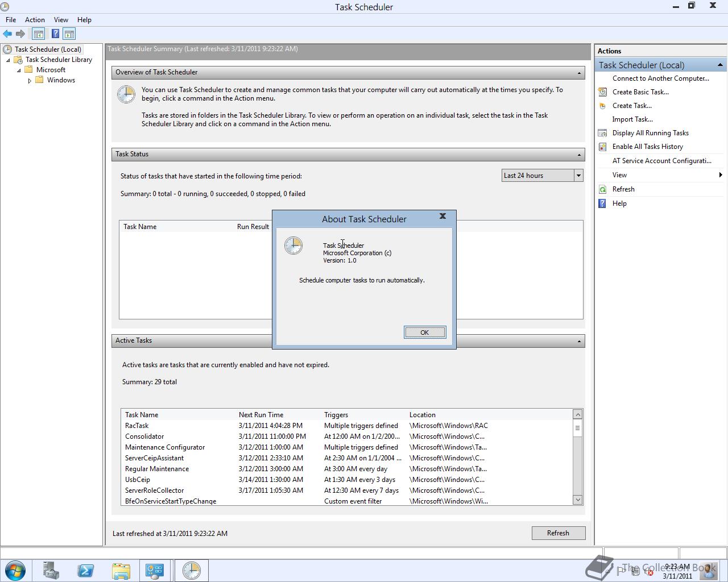Screen dimensions: 728x582
Task: Open the View menu
Action: click(x=61, y=20)
